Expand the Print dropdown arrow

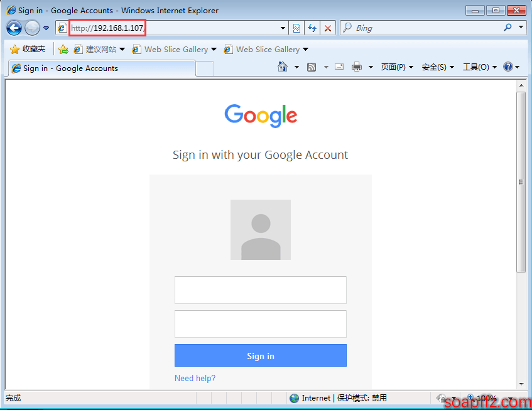click(x=371, y=67)
